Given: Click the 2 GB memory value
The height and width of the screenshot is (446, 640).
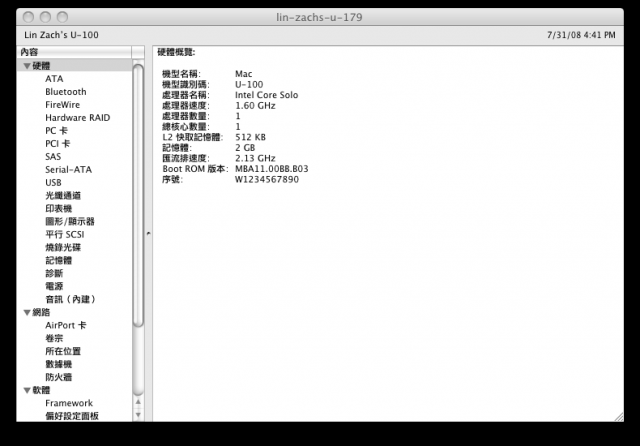Looking at the screenshot, I should pos(245,148).
